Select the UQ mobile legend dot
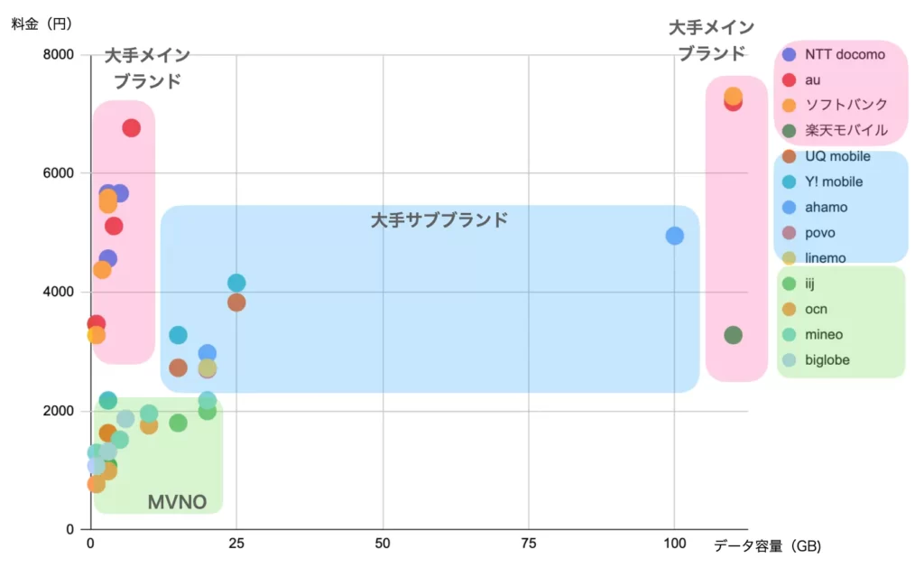This screenshot has width=924, height=577. tap(790, 156)
